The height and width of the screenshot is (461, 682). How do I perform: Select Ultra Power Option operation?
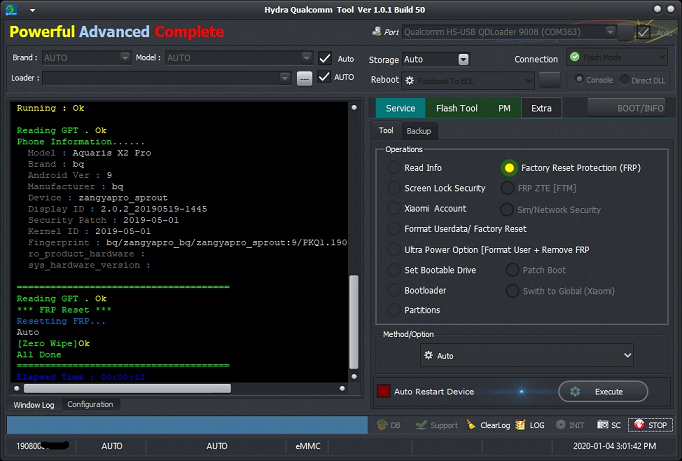tap(394, 250)
